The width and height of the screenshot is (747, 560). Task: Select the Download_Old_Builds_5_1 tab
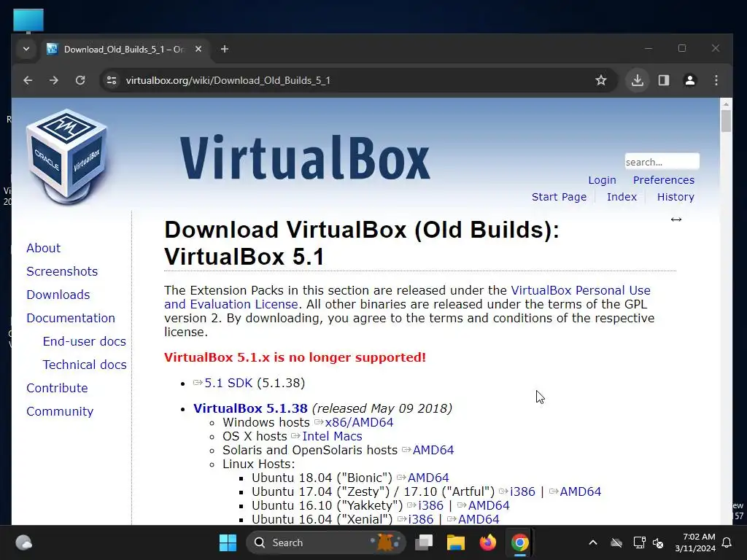point(124,49)
